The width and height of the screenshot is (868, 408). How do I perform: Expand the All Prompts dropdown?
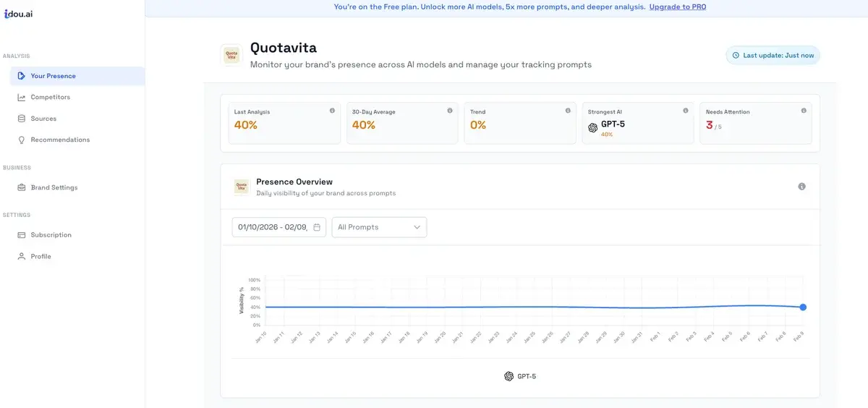pos(379,227)
